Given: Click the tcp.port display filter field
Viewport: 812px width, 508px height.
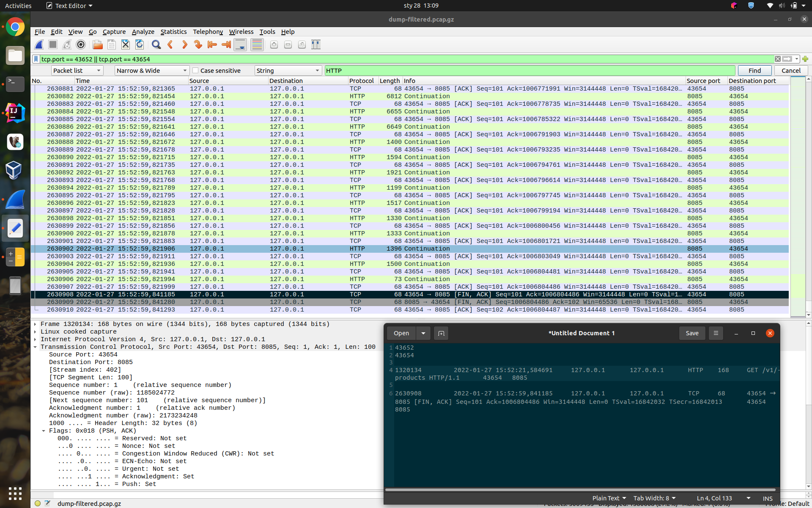Looking at the screenshot, I should [406, 59].
